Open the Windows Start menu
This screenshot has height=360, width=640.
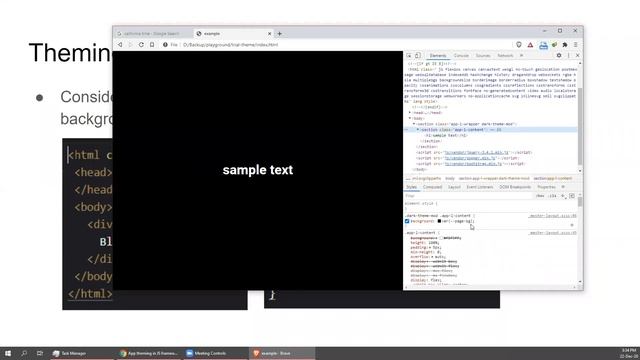(8, 353)
